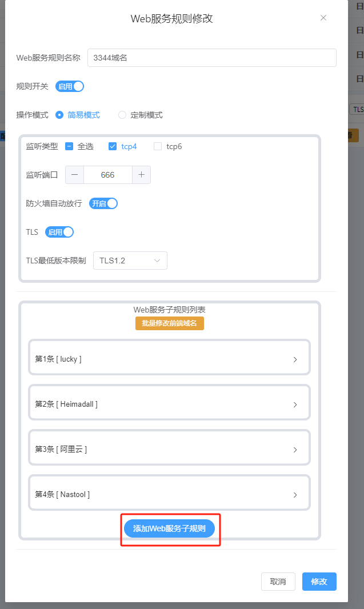
Task: Disable the 防火墙自动放行 switch
Action: coord(103,203)
